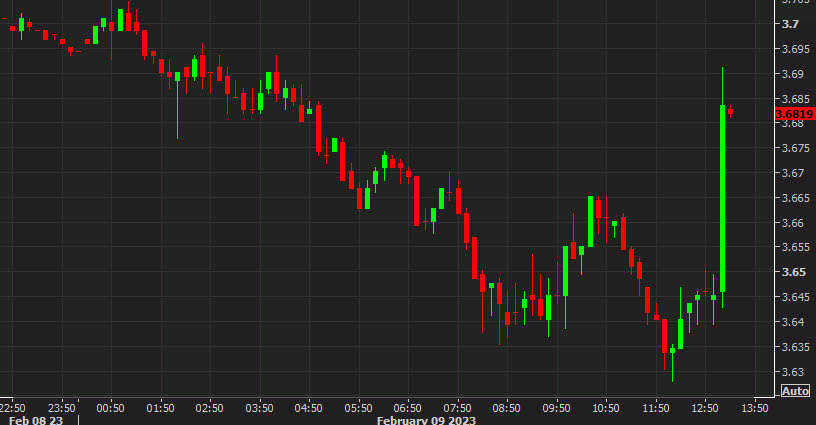The width and height of the screenshot is (816, 425).
Task: Click the 3.69 price axis label
Action: pos(792,74)
